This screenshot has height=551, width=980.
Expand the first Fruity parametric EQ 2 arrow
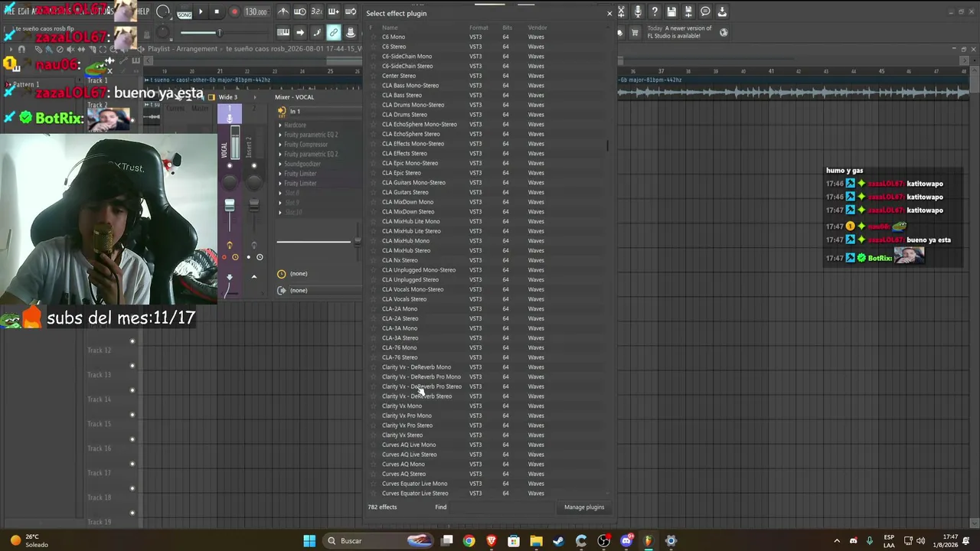click(280, 135)
